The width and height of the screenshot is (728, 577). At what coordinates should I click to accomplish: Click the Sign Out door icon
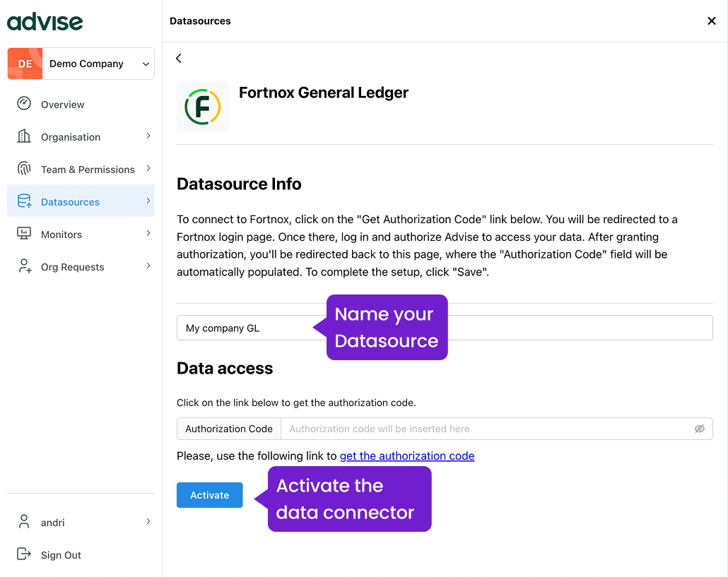24,554
